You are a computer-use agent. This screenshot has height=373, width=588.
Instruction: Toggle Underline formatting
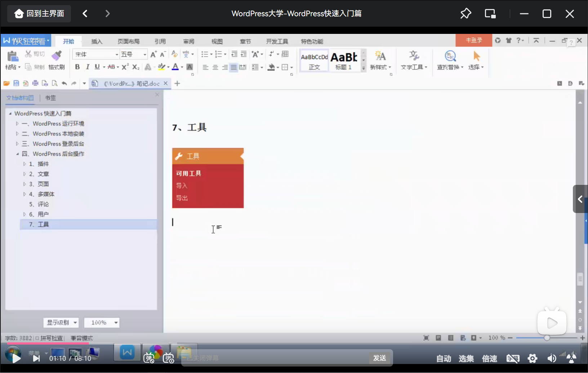pos(97,67)
